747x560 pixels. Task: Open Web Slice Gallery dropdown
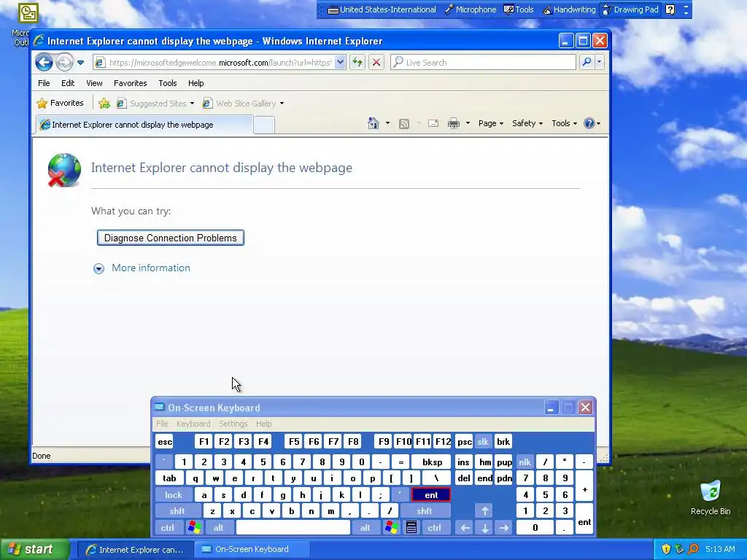243,104
